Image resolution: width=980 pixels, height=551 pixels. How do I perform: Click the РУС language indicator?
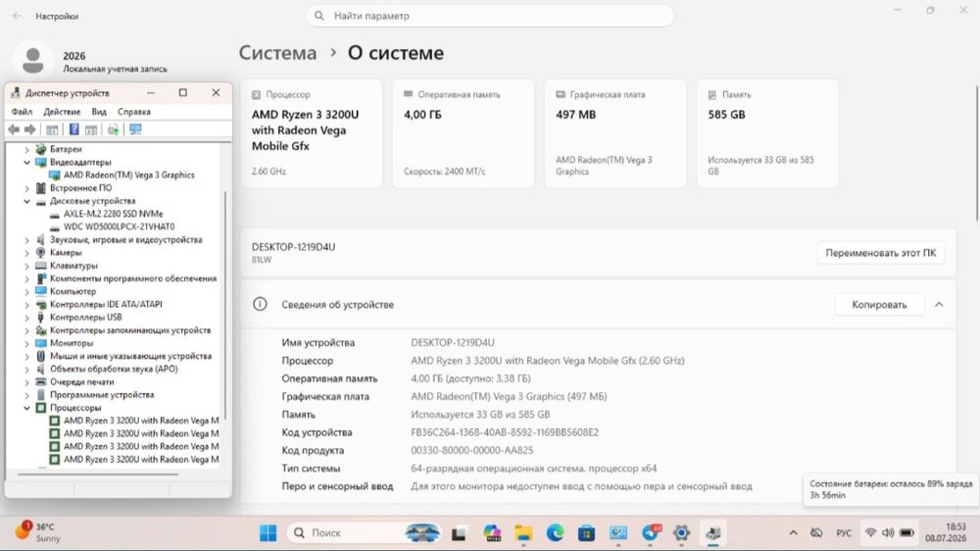[x=844, y=533]
